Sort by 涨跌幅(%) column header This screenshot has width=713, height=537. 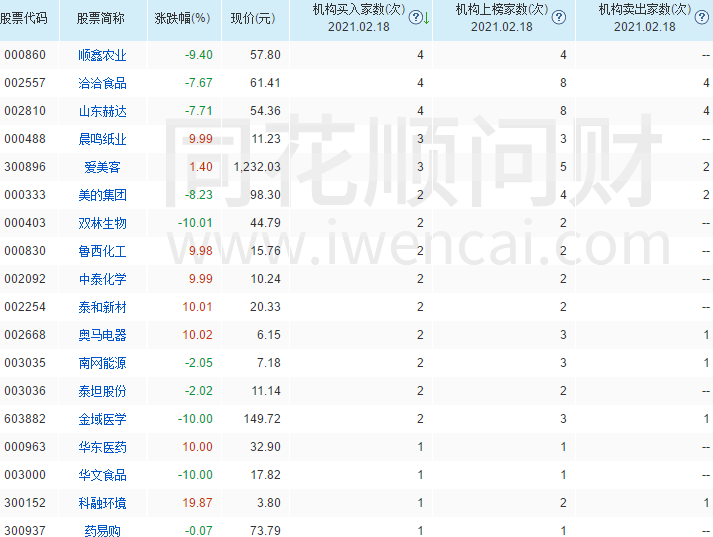pos(182,19)
